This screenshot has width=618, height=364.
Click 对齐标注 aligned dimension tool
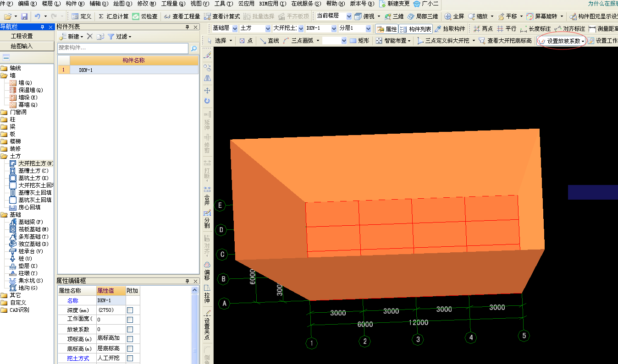569,29
